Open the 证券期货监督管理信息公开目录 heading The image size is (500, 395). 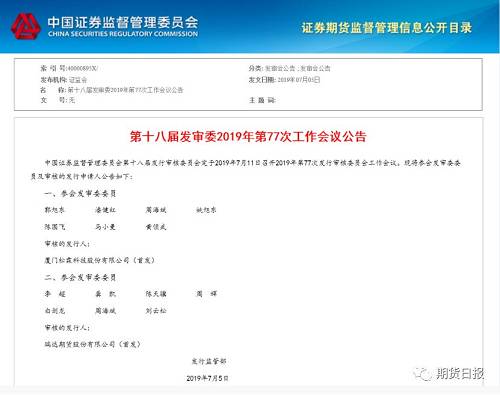click(386, 28)
